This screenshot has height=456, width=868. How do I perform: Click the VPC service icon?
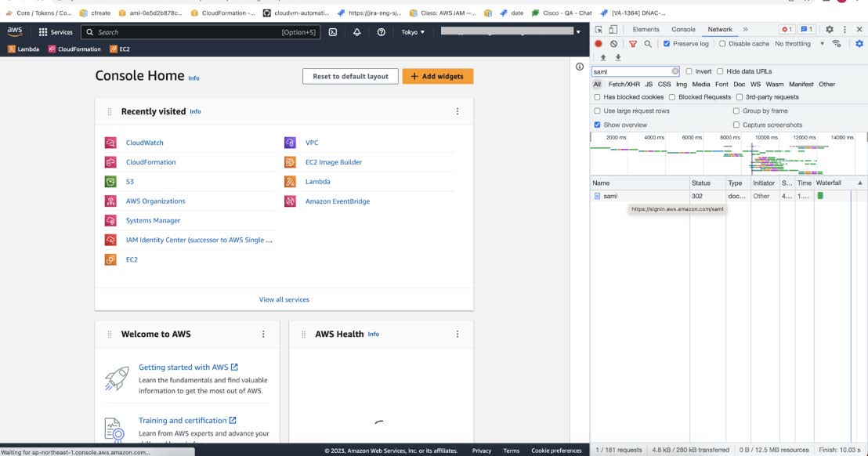(290, 143)
